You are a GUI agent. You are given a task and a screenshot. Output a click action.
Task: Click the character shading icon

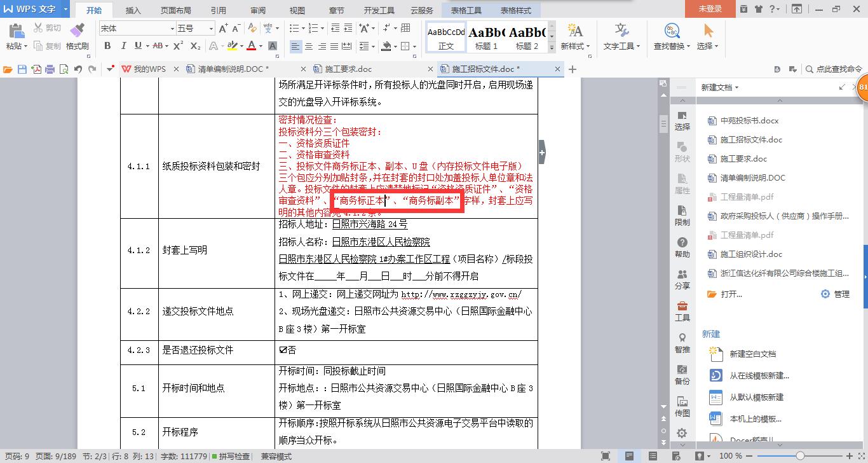[x=273, y=46]
